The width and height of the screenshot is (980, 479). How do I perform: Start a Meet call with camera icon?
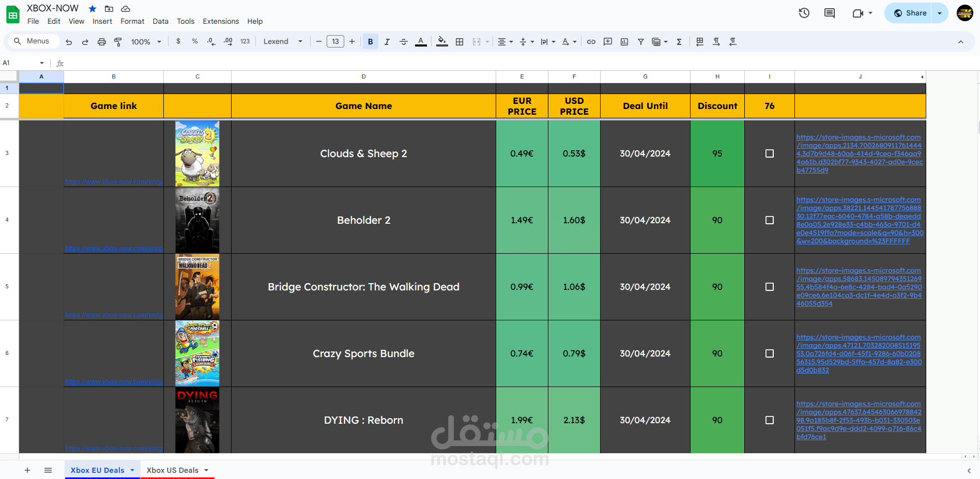point(858,13)
